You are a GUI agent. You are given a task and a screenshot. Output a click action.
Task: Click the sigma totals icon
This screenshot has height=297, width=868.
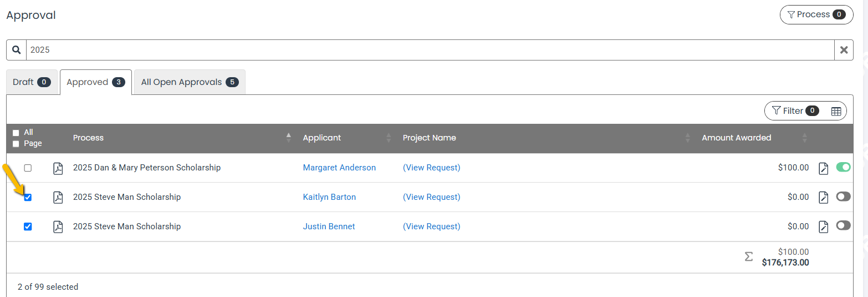click(x=748, y=256)
